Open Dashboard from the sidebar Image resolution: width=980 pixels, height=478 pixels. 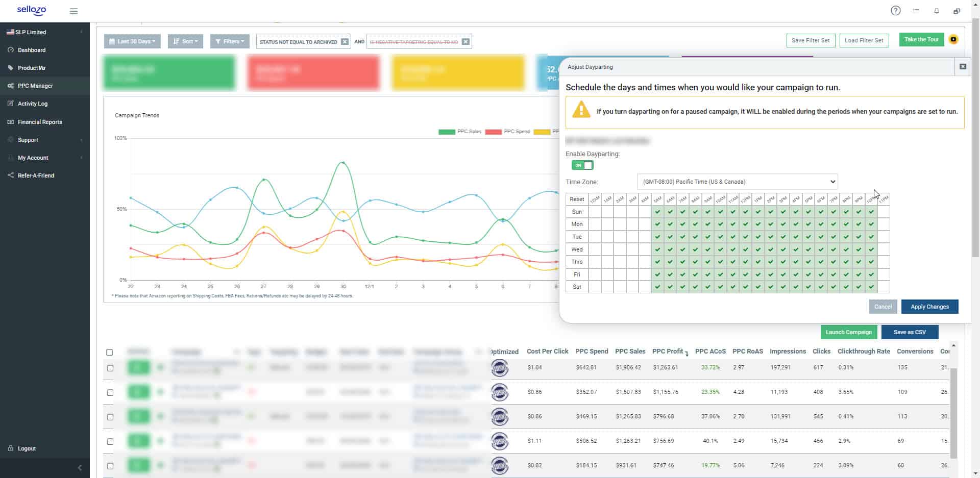tap(32, 49)
